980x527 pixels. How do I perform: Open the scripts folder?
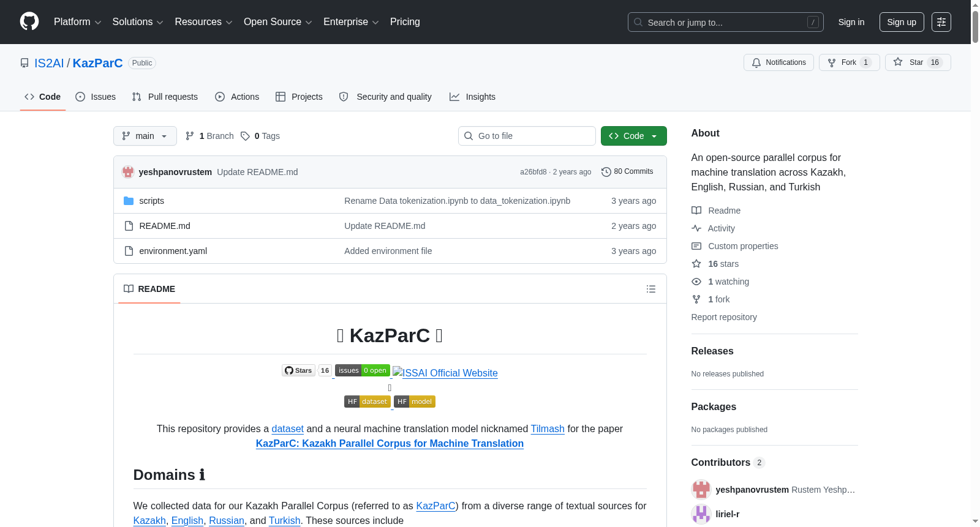[151, 201]
